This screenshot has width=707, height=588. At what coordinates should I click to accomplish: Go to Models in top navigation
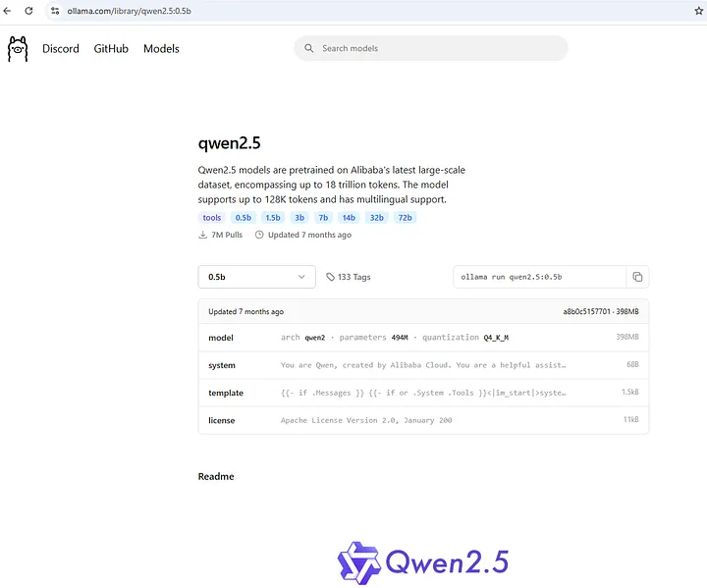tap(161, 49)
